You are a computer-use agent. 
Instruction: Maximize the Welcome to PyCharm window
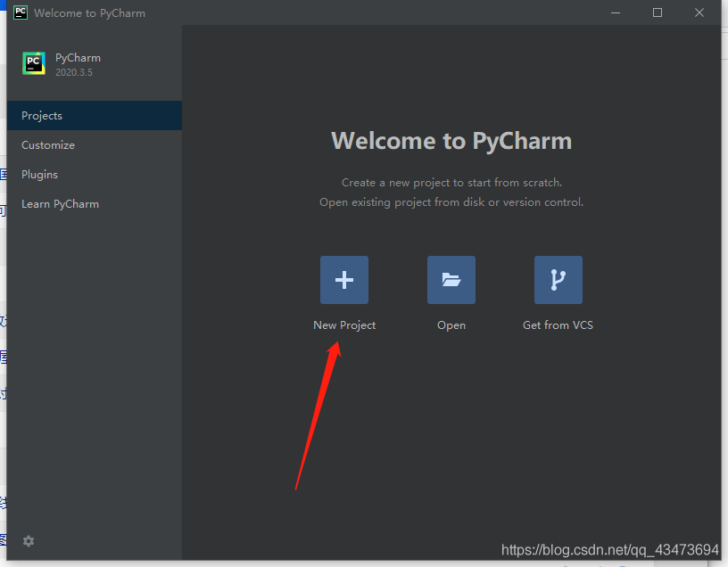pos(658,12)
